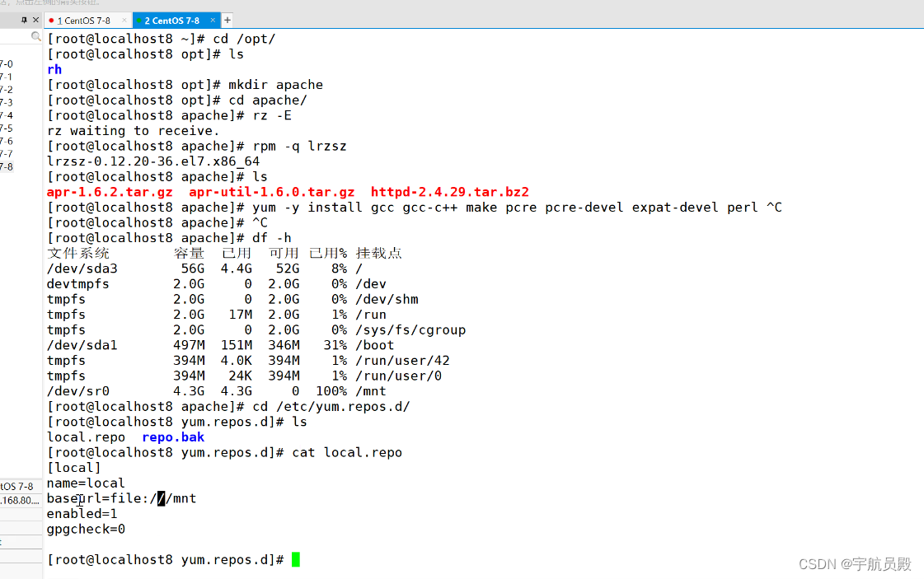Open session 7-2 from the list
The width and height of the screenshot is (924, 579).
click(x=7, y=90)
